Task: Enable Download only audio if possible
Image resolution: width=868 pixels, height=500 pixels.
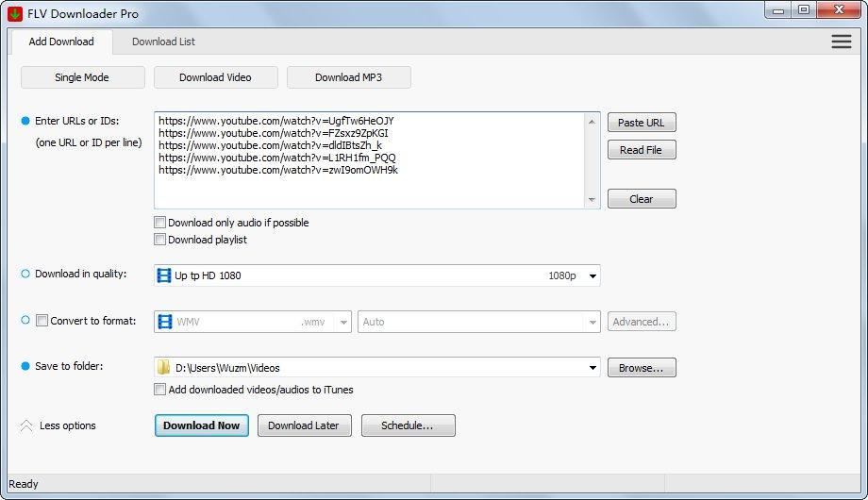Action: (160, 223)
